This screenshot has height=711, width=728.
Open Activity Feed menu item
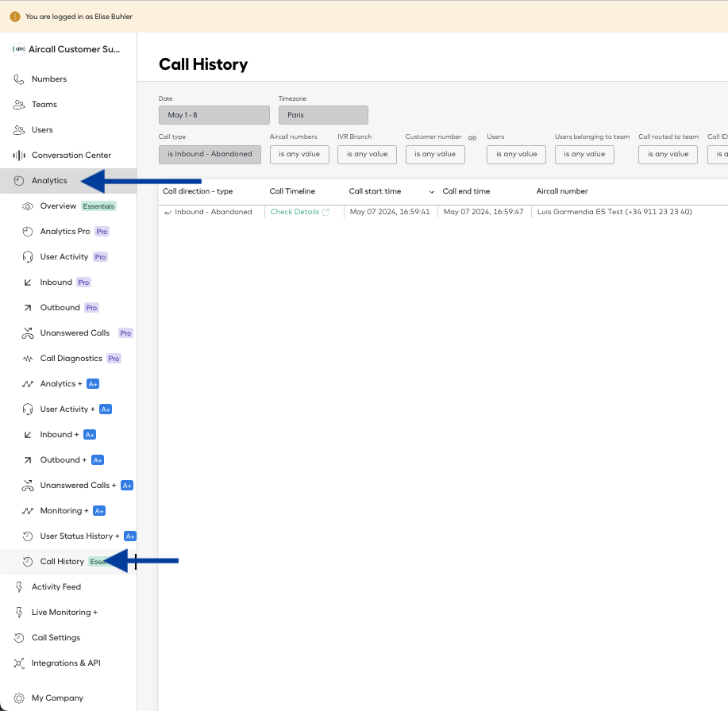(68, 587)
